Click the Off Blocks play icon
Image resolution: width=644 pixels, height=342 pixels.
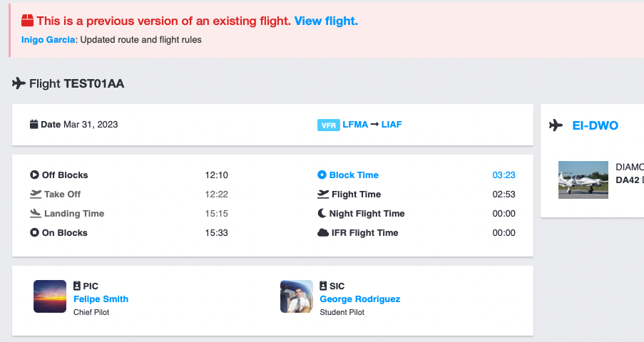(x=34, y=175)
